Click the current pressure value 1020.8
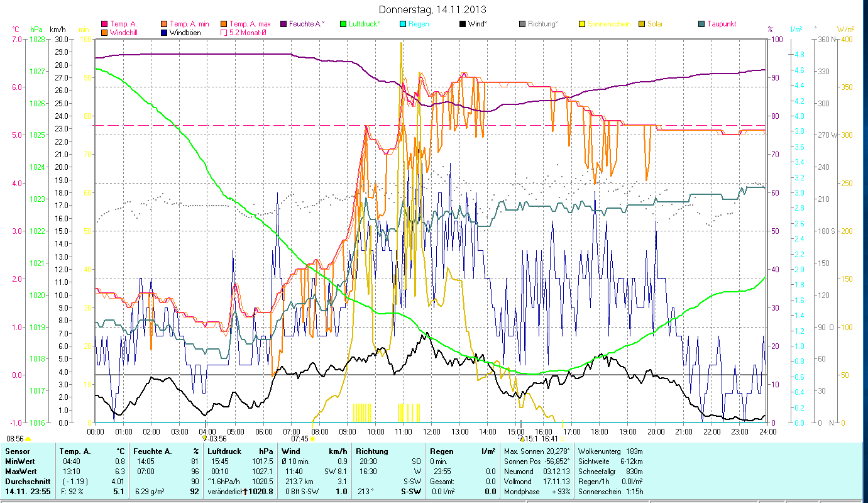This screenshot has width=868, height=503. pyautogui.click(x=261, y=491)
